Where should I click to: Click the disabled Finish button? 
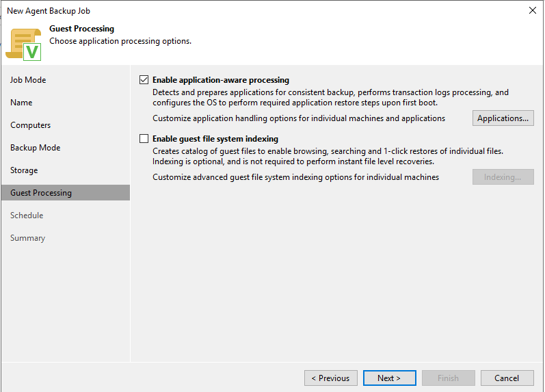pos(448,378)
